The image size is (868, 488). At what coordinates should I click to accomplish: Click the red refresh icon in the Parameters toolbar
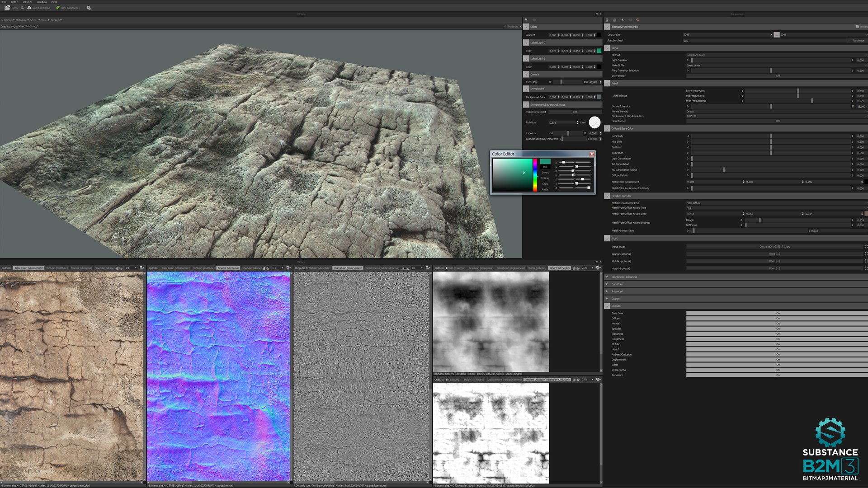(x=637, y=19)
